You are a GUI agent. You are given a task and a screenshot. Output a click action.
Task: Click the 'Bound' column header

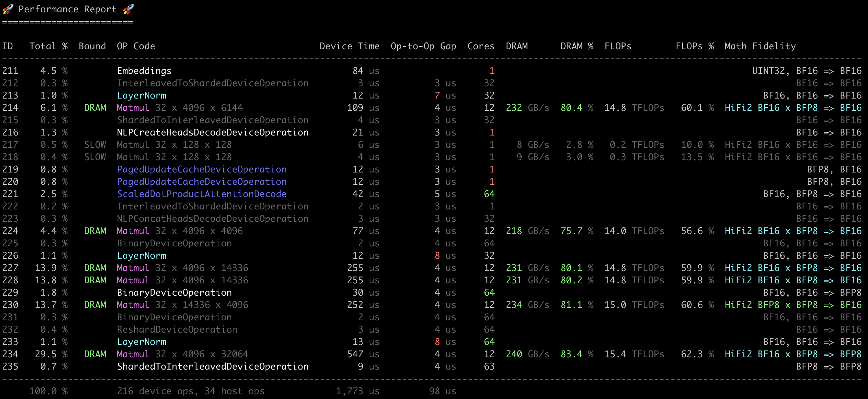[92, 46]
